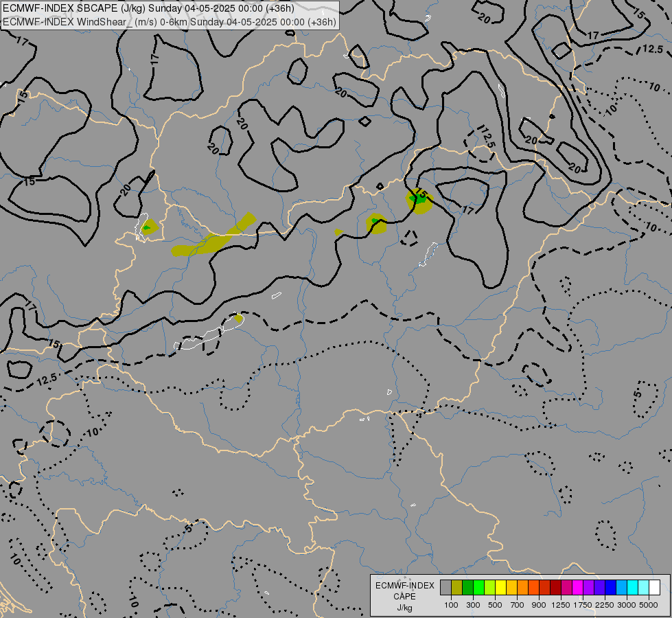This screenshot has width=672, height=618.
Task: Choose the white swatch ending the CAPE legend
Action: [654, 588]
